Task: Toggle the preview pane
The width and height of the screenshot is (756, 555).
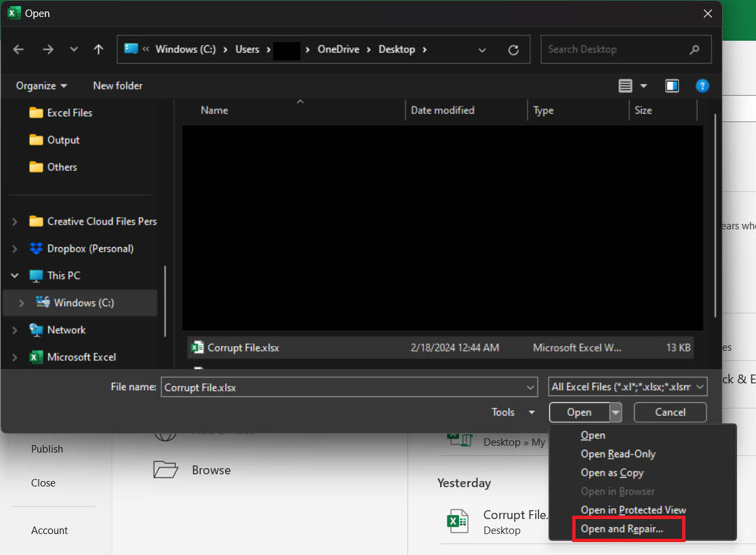Action: [x=672, y=86]
